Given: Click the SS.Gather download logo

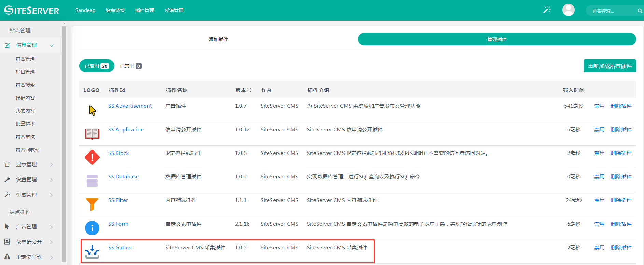Looking at the screenshot, I should click(92, 252).
